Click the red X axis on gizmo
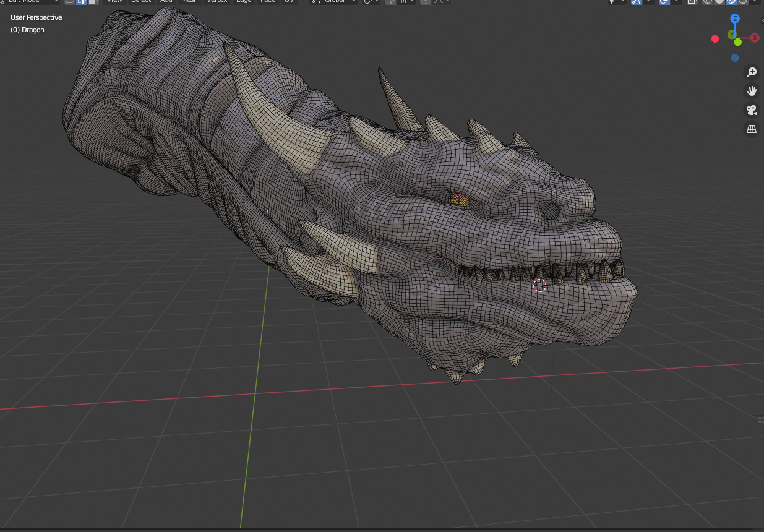This screenshot has height=532, width=764. (755, 38)
